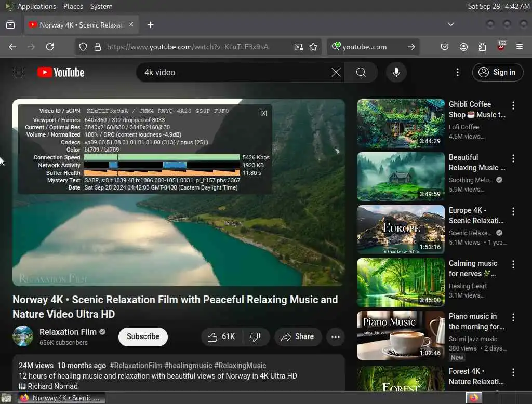Screen dimensions: 532x404
Task: Click clock showing Sat Sep 28
Action: pyautogui.click(x=498, y=6)
